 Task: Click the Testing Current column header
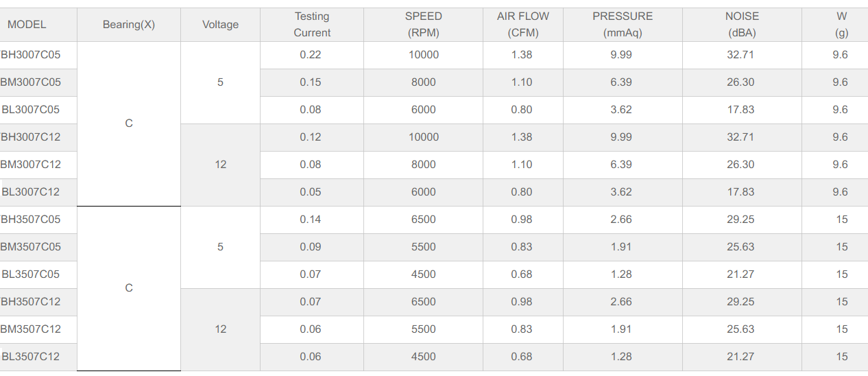click(x=311, y=25)
